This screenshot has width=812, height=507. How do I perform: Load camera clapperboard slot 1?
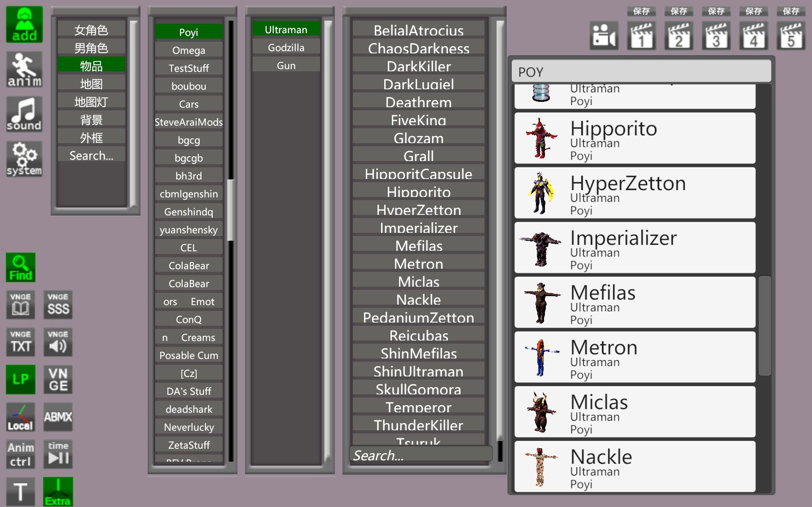tap(641, 35)
